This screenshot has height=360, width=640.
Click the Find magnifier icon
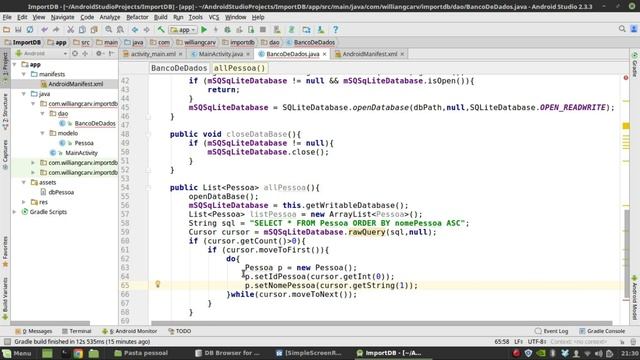[108, 29]
